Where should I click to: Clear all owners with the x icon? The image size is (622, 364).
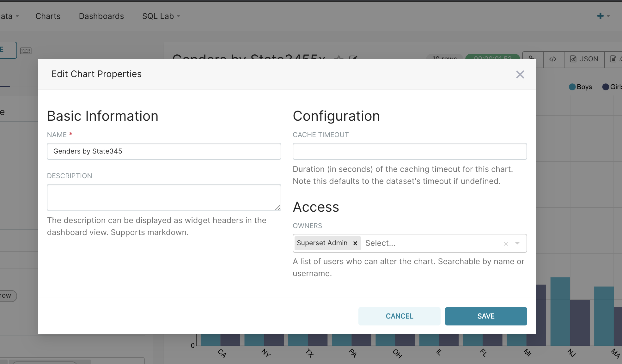[506, 244]
